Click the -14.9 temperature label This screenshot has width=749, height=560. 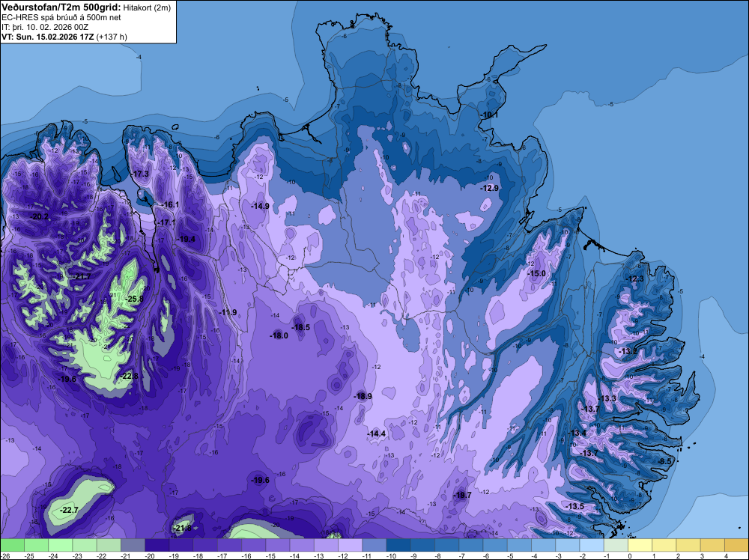point(261,206)
